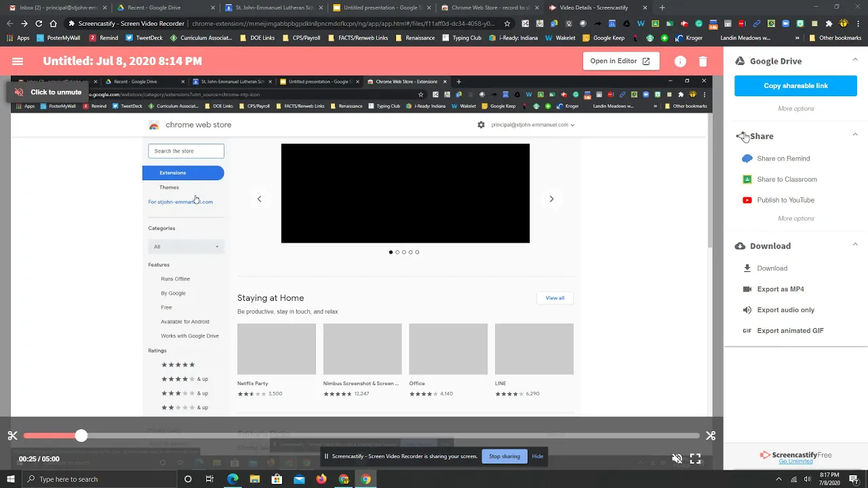Select Extensions in web store sidebar

pos(183,173)
